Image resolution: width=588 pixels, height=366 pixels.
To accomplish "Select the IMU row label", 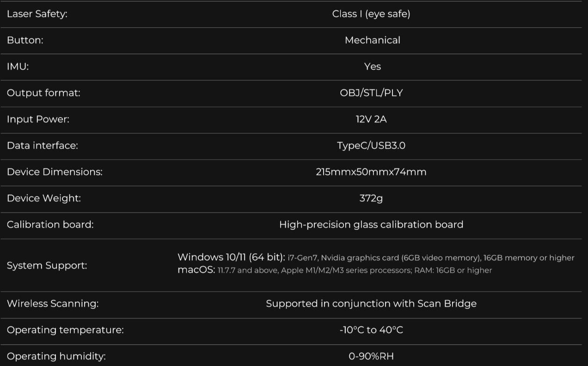I will [x=18, y=67].
